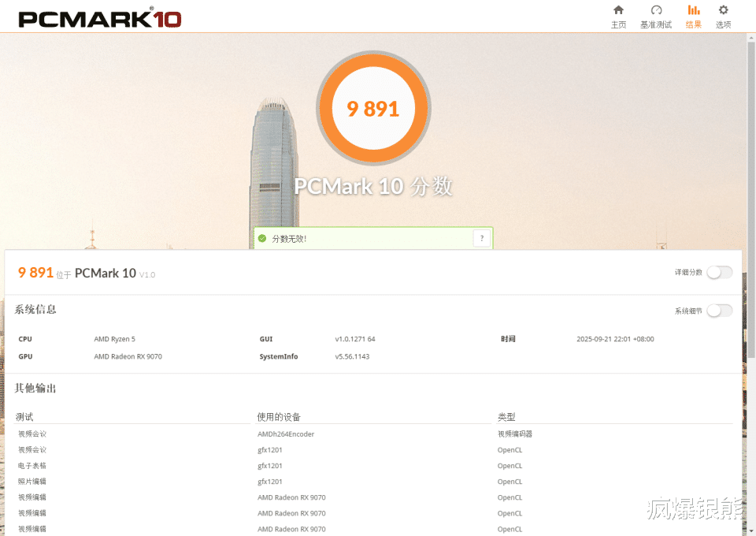Click the '视频编码器' type entry

tap(515, 434)
